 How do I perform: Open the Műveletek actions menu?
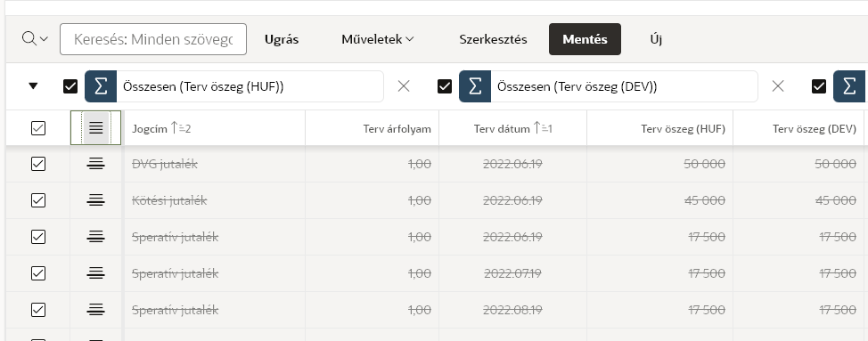(x=378, y=39)
